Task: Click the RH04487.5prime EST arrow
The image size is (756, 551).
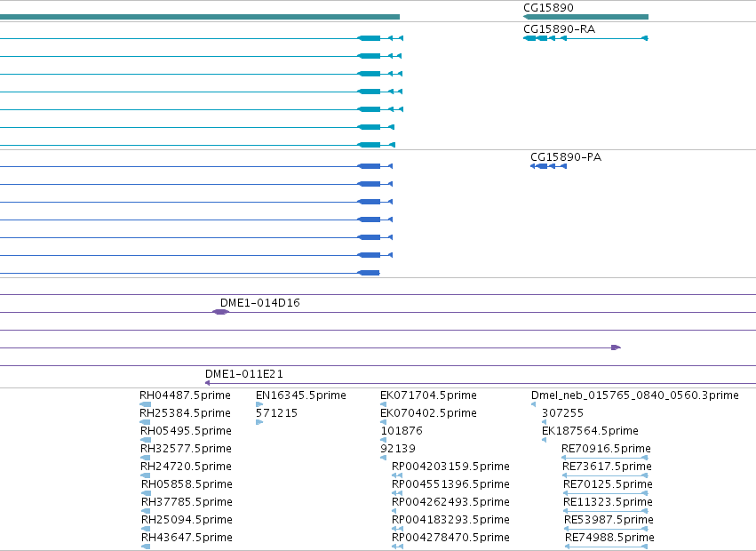Action: (x=145, y=404)
